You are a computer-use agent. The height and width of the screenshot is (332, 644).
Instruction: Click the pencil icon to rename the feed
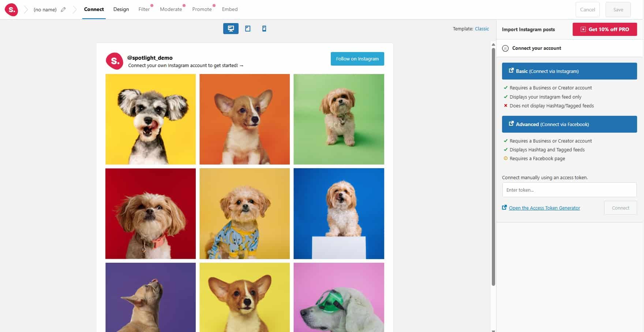(63, 10)
